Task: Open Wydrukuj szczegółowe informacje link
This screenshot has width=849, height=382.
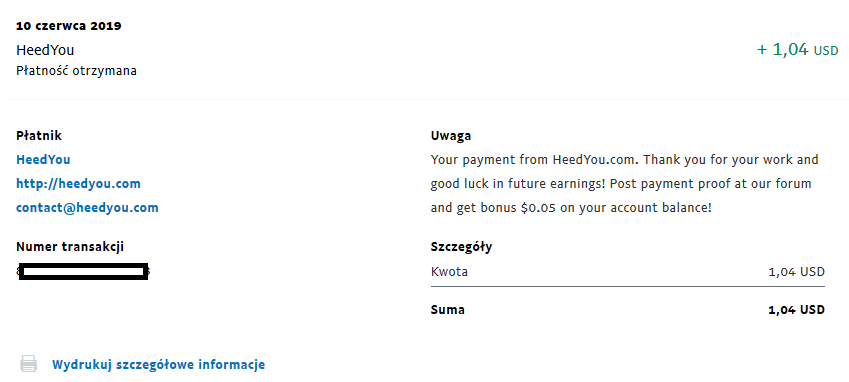Action: coord(159,365)
